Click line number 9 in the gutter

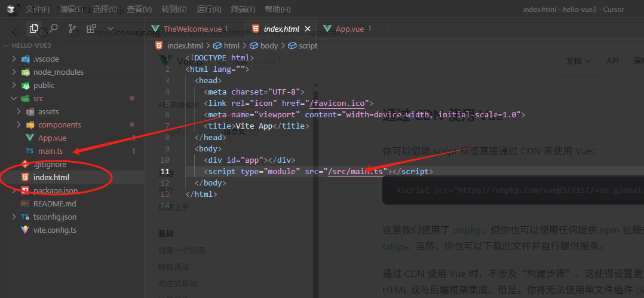(x=167, y=148)
